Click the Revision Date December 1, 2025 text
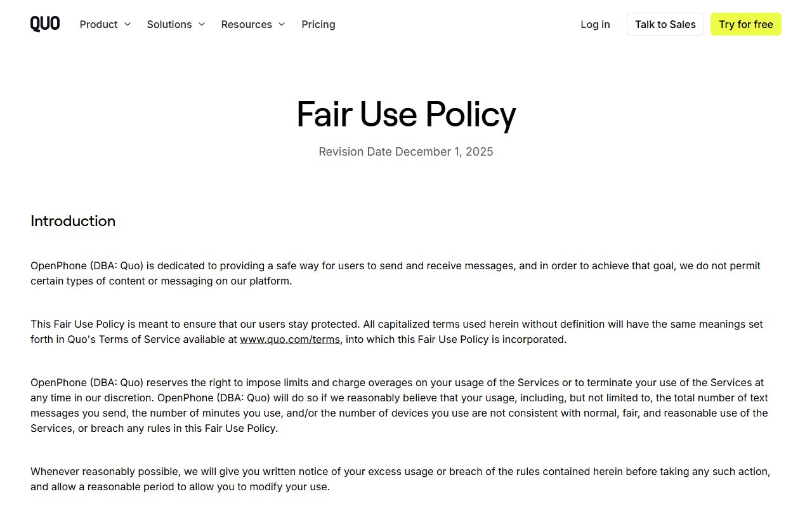The height and width of the screenshot is (508, 812). coord(406,152)
